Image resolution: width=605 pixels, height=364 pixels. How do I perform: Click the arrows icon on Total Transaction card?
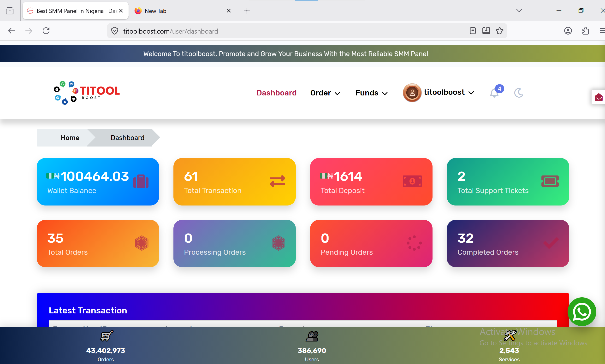(278, 181)
